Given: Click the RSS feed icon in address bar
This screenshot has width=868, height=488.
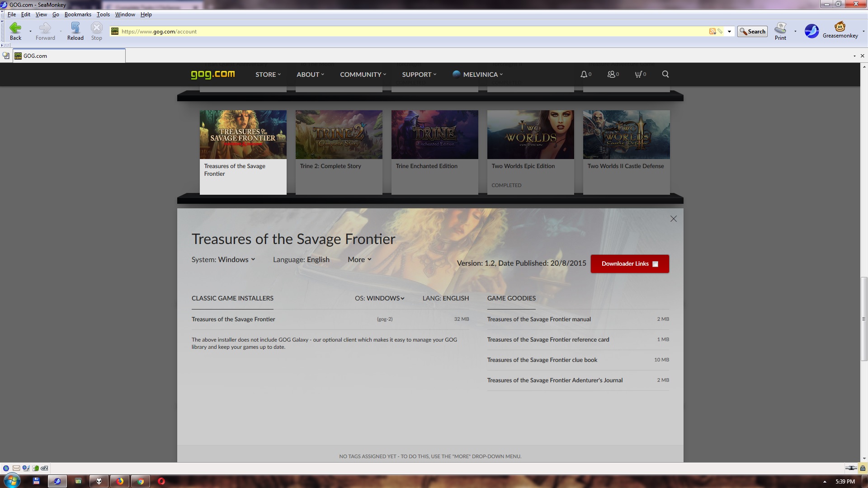Looking at the screenshot, I should (712, 31).
